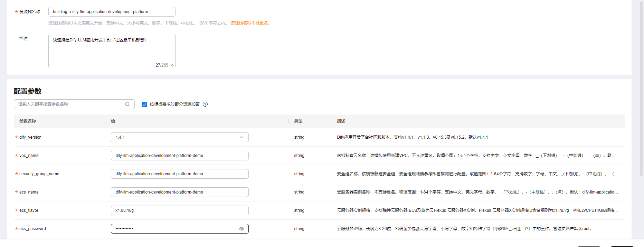Click the 描述 column header in the table
This screenshot has width=644, height=247.
[341, 121]
